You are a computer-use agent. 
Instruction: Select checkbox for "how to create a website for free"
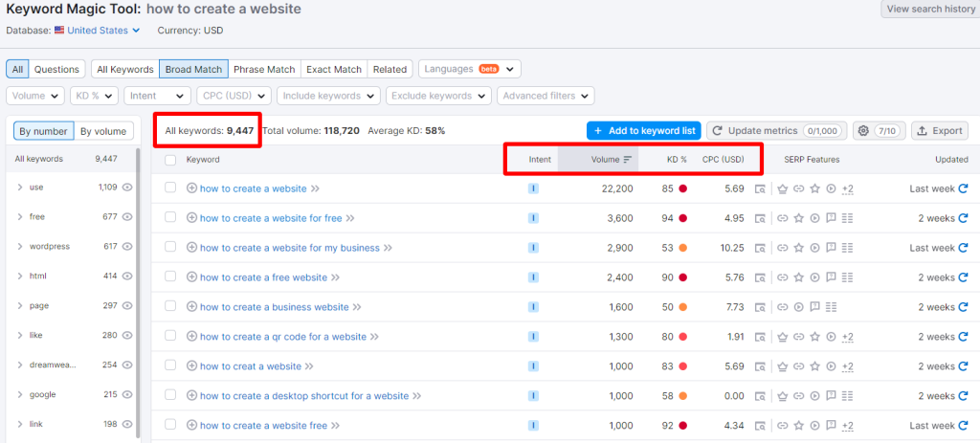170,217
